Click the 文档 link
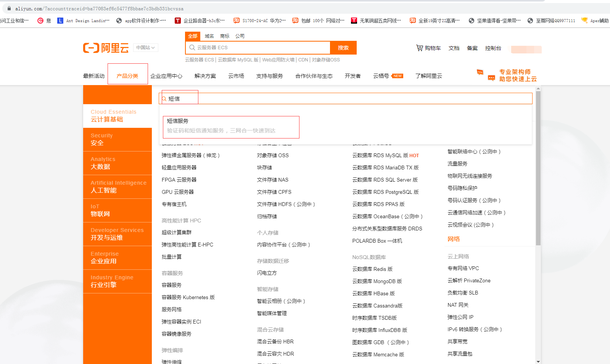Screen dimensions: 610x364 (454, 48)
